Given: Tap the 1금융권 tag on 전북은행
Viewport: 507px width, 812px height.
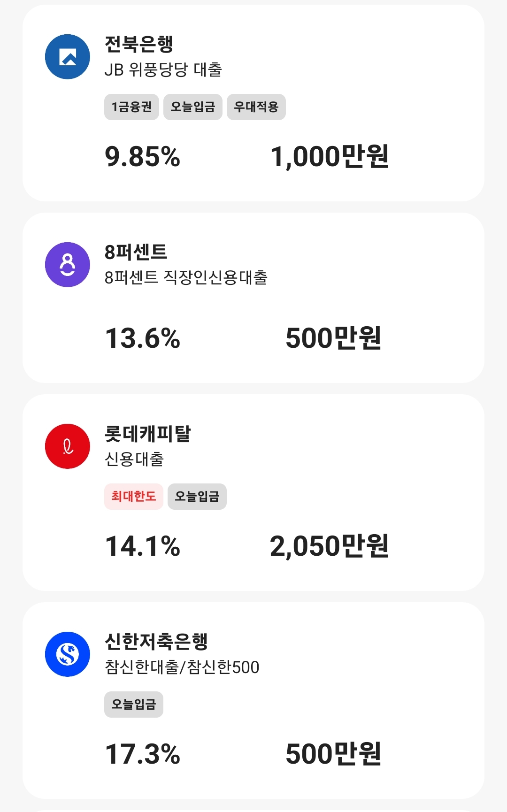Looking at the screenshot, I should point(131,107).
